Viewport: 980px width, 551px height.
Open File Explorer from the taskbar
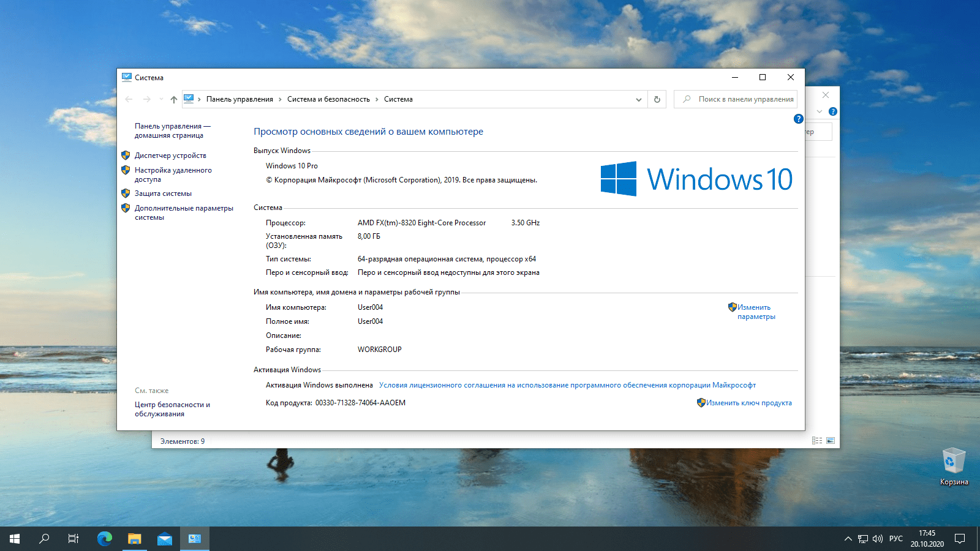(135, 539)
